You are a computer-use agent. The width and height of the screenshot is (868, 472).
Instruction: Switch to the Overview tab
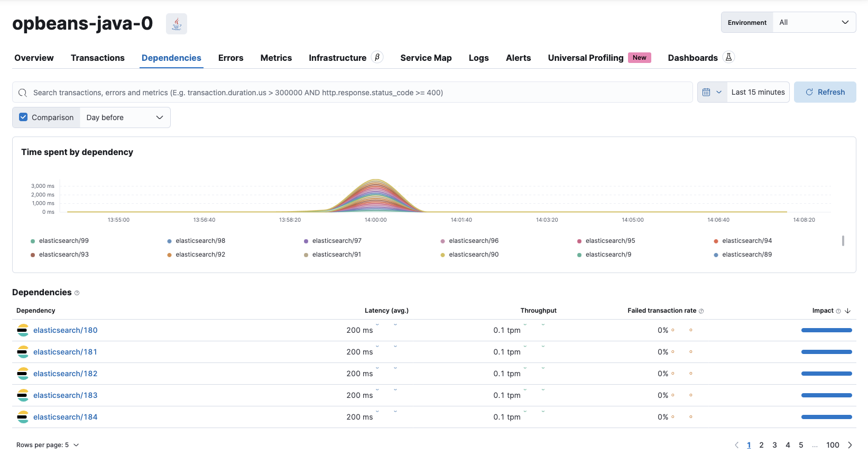34,58
